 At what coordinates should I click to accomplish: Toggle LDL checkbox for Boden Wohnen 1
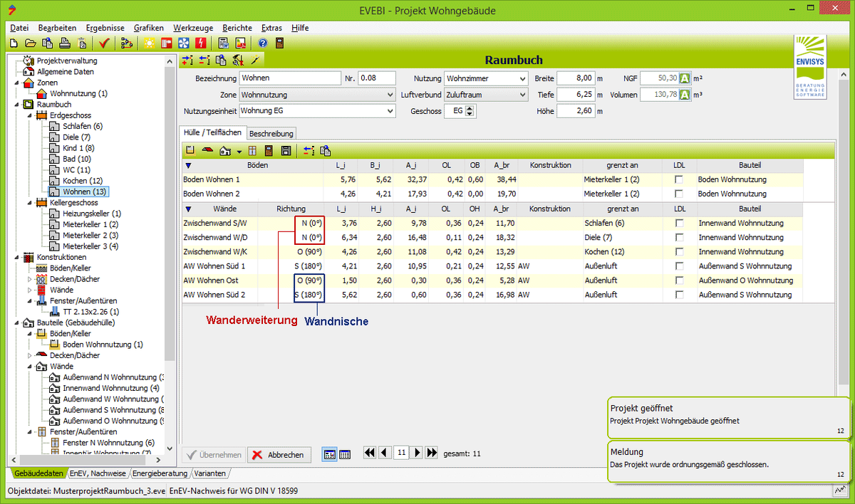coord(679,180)
